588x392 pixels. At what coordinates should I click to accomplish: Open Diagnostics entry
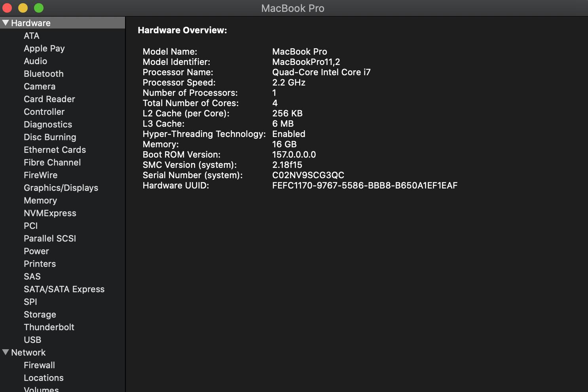(48, 125)
